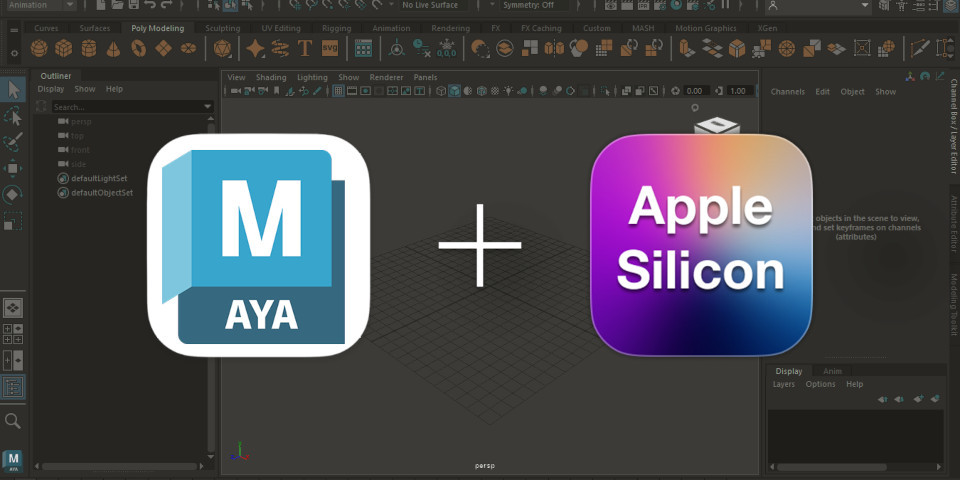The height and width of the screenshot is (480, 960).
Task: Open the Anim layer tab
Action: pos(832,371)
